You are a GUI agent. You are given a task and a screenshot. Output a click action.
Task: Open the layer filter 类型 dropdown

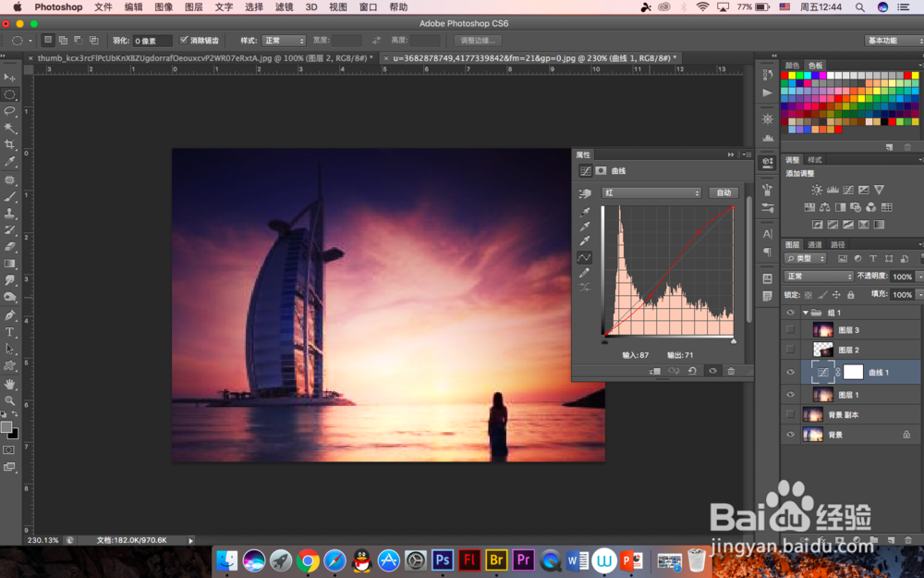pyautogui.click(x=806, y=258)
